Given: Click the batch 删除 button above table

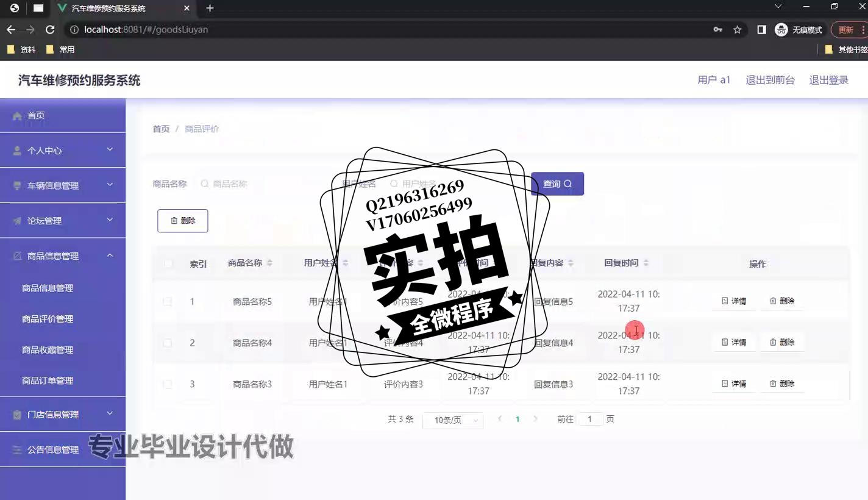Looking at the screenshot, I should [x=183, y=221].
